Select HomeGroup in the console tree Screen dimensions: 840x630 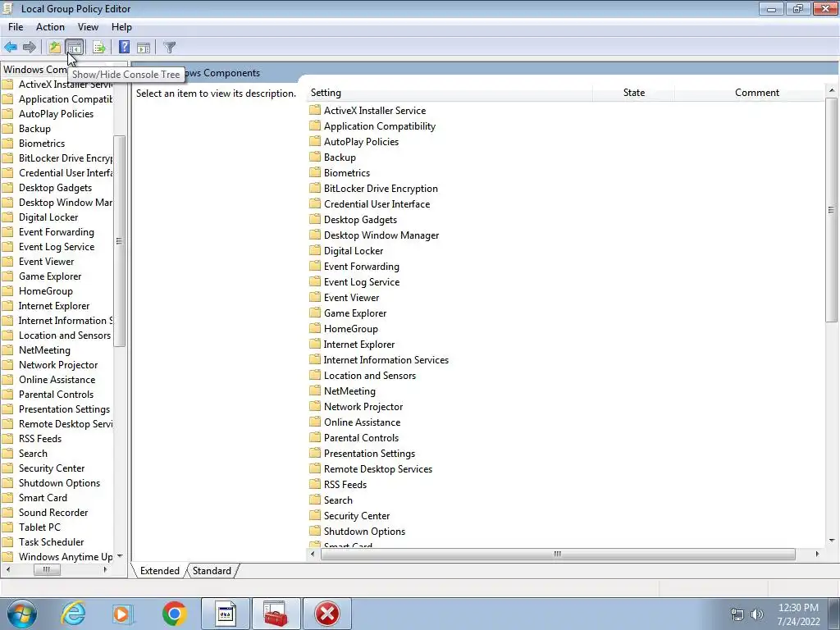click(46, 291)
